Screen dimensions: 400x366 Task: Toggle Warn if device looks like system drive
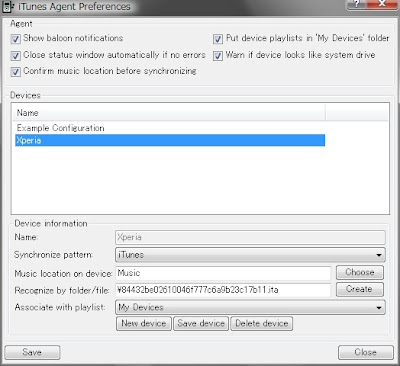(218, 56)
